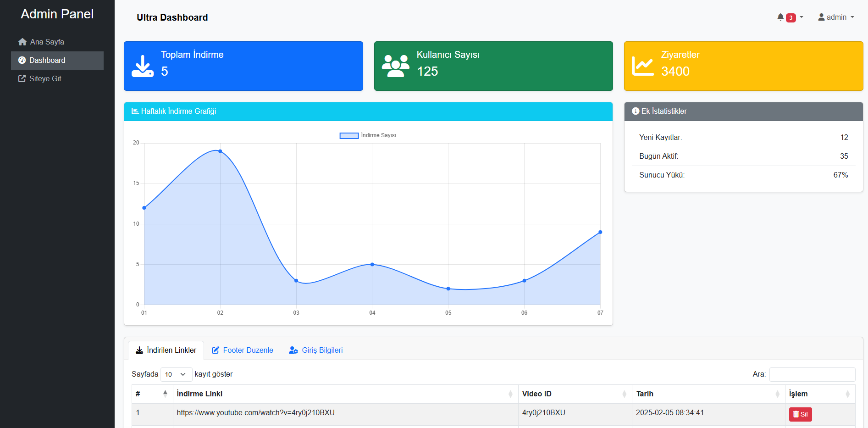Screen dimensions: 868x428
Task: Click the Sunucu Yükü statistic row
Action: [744, 175]
